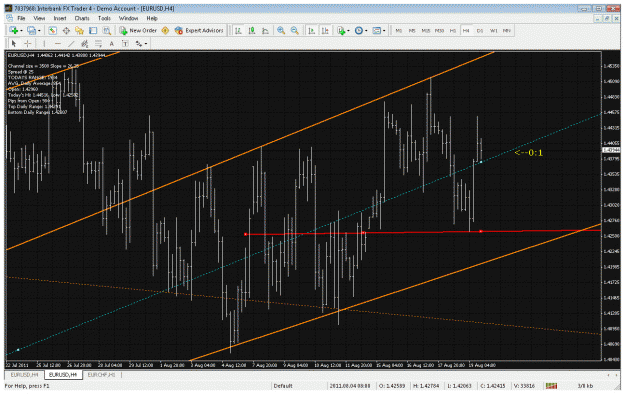Launch the MetaEditor yellow diamond icon
The width and height of the screenshot is (625, 394).
(x=165, y=31)
